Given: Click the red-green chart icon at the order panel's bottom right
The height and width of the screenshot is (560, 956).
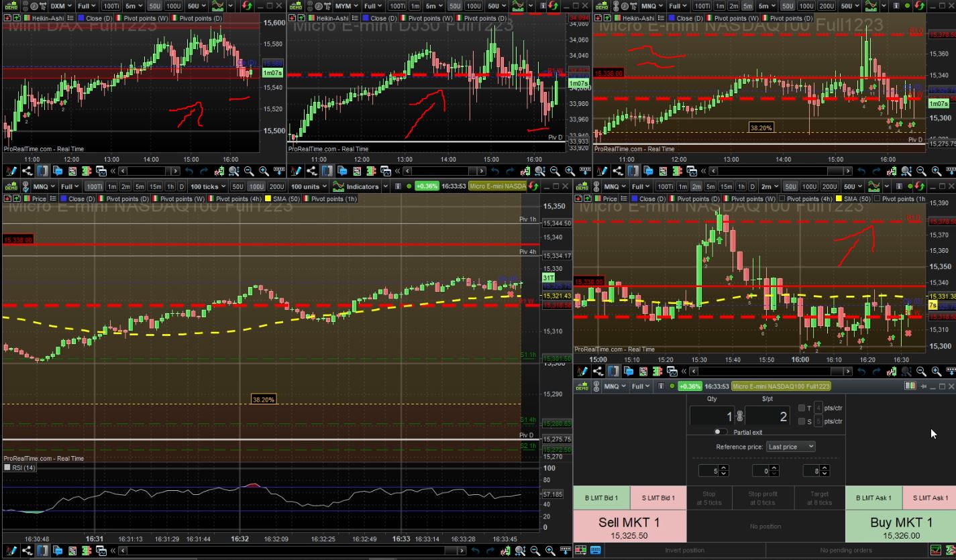Looking at the screenshot, I should [x=935, y=551].
